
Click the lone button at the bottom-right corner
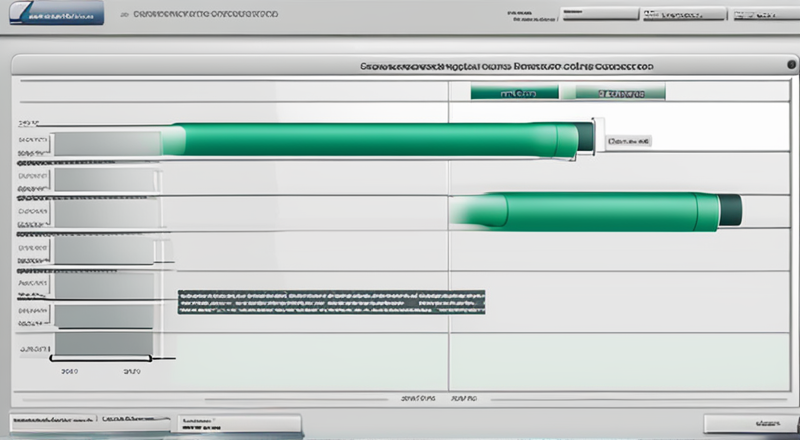(751, 423)
